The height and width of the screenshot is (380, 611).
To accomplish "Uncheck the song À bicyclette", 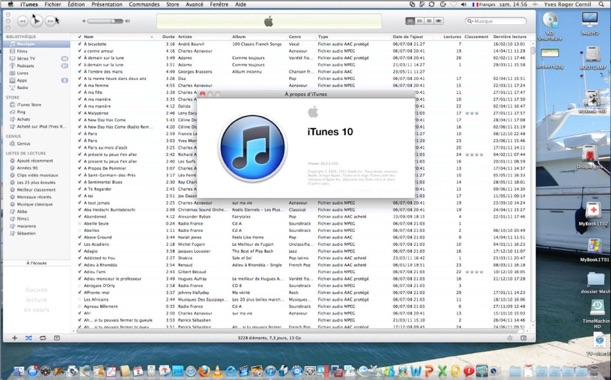I will (x=79, y=44).
